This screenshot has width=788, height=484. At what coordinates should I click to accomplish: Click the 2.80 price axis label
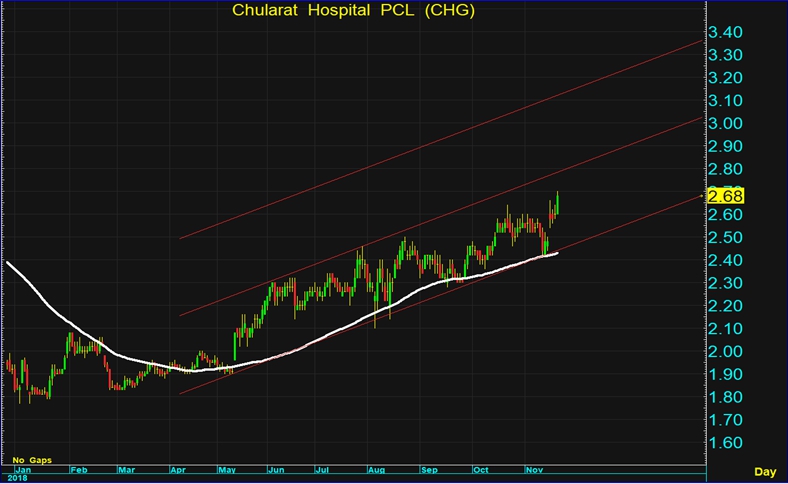click(x=725, y=169)
